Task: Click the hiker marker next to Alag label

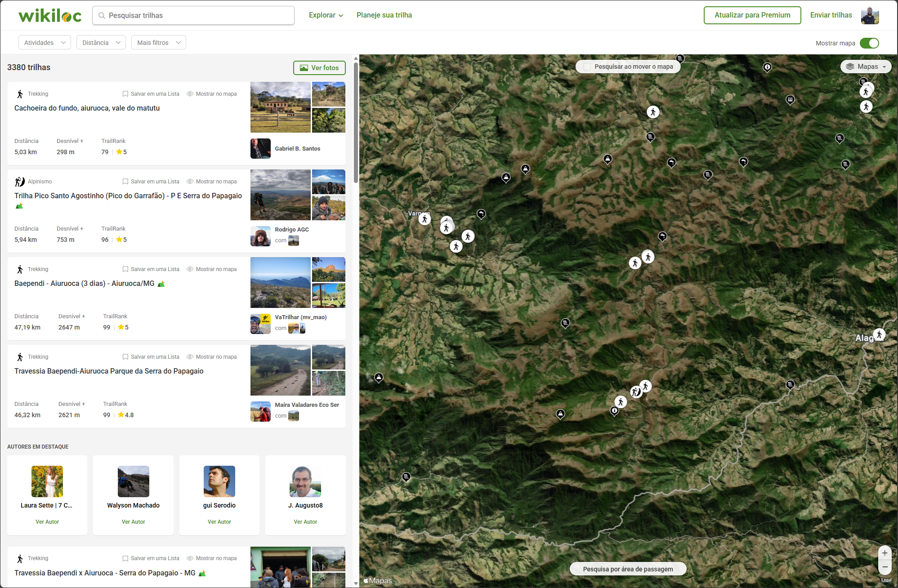Action: 879,334
